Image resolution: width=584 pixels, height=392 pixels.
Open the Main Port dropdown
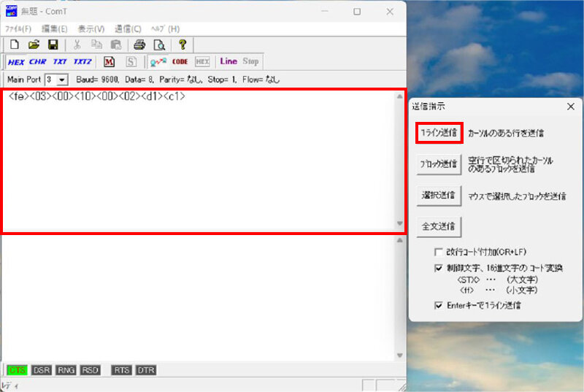tap(61, 80)
